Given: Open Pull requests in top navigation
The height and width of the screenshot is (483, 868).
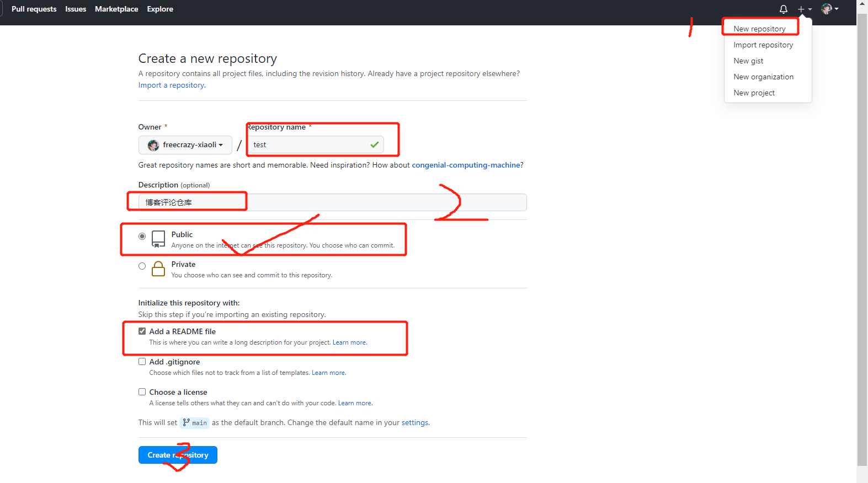Looking at the screenshot, I should click(34, 9).
